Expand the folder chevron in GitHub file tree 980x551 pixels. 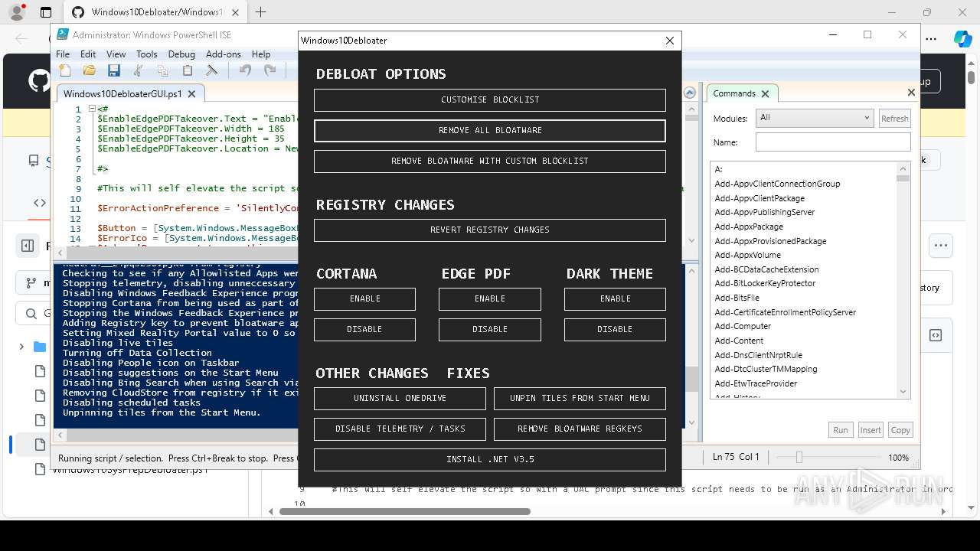point(21,347)
